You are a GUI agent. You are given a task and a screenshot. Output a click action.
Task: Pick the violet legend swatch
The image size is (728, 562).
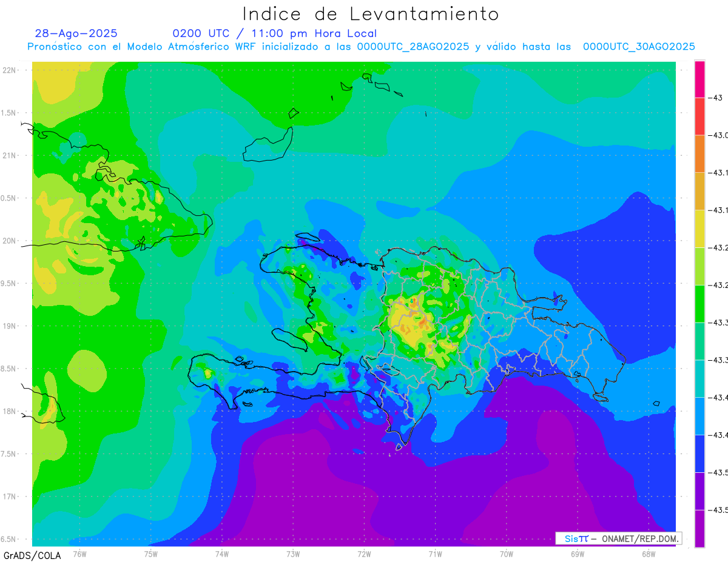699,492
